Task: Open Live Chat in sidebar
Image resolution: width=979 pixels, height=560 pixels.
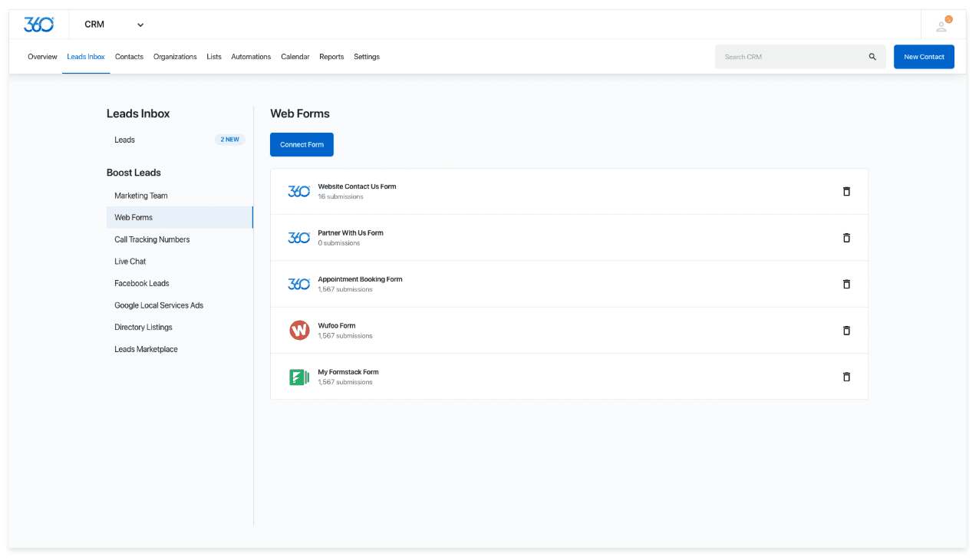Action: tap(130, 262)
